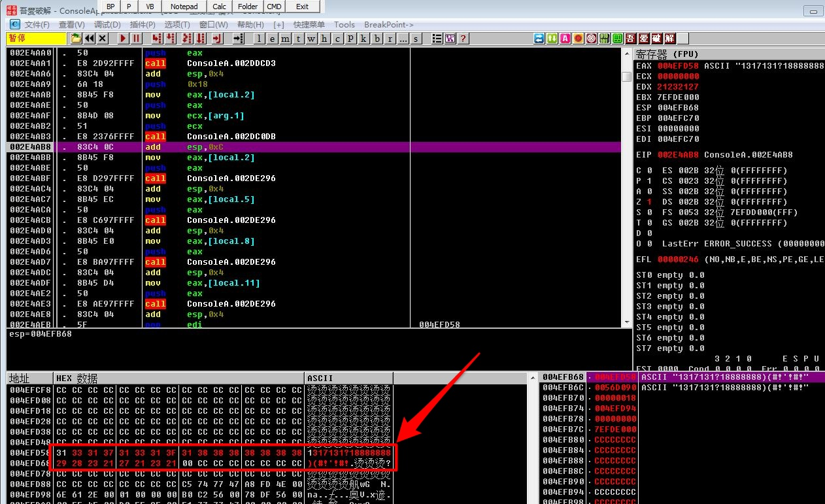Show the breakpoints window with the 'b' button
Screen dimensions: 825x504
click(x=377, y=39)
